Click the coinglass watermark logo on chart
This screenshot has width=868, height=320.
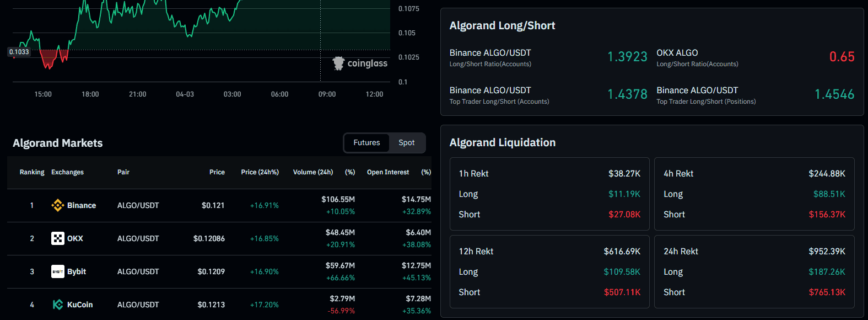pyautogui.click(x=360, y=63)
